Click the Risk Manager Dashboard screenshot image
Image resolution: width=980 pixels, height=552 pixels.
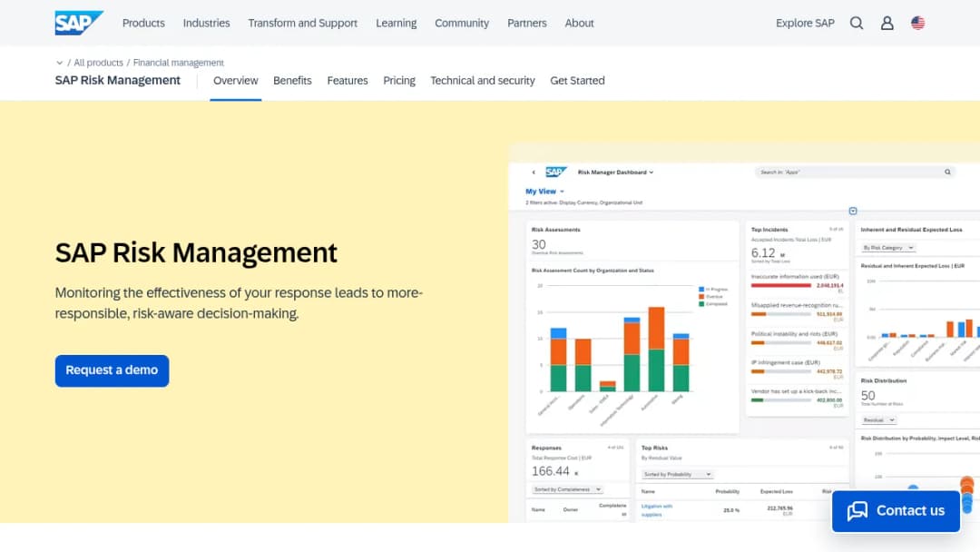(x=744, y=333)
